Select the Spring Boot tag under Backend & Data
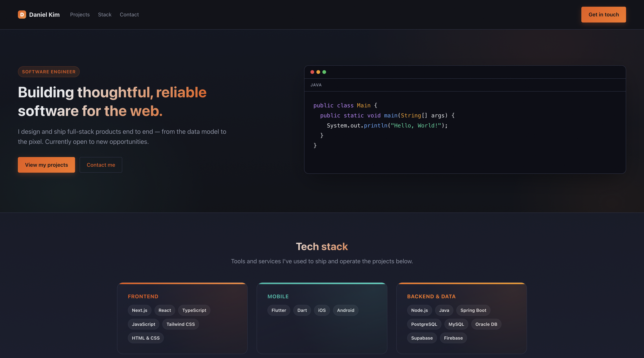Viewport: 644px width, 358px height. 473,310
